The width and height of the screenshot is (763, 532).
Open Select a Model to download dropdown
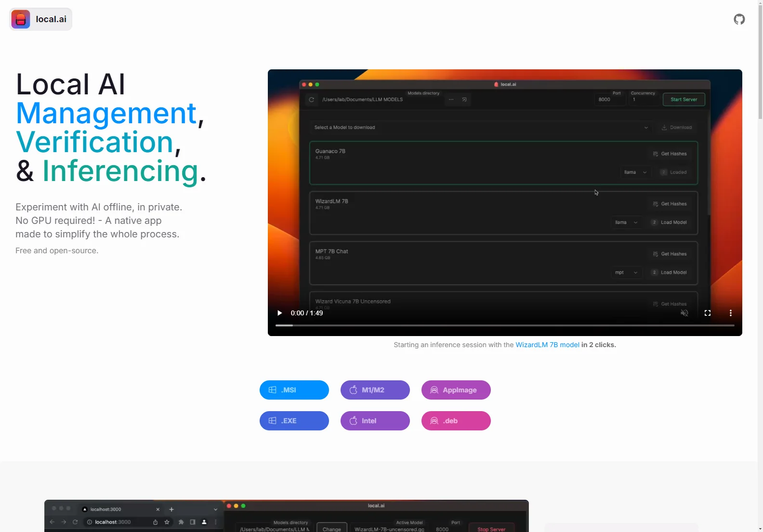click(481, 128)
